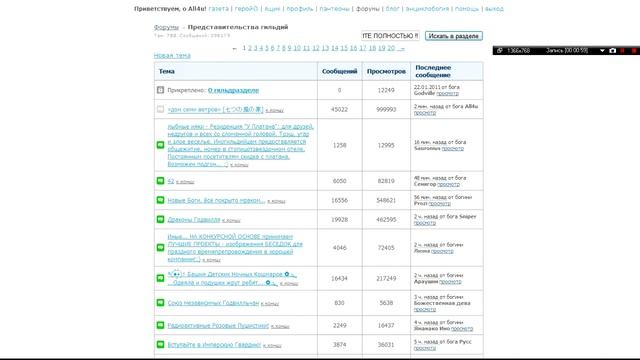Screen dimensions: 640x360
Task: Open topic 'Вступайте в империю Гвардию'
Action: pos(214,345)
